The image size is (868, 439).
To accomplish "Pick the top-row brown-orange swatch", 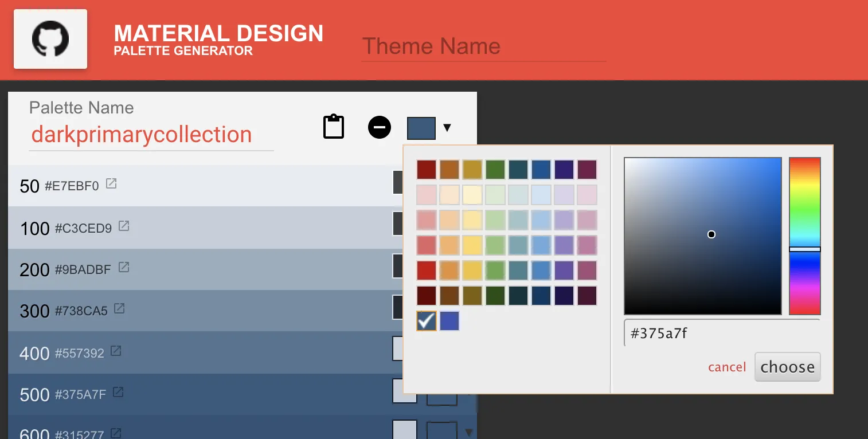I will 449,170.
